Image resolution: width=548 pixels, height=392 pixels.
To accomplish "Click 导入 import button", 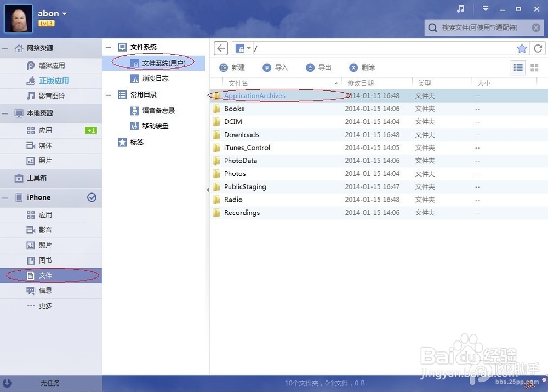I will [276, 67].
